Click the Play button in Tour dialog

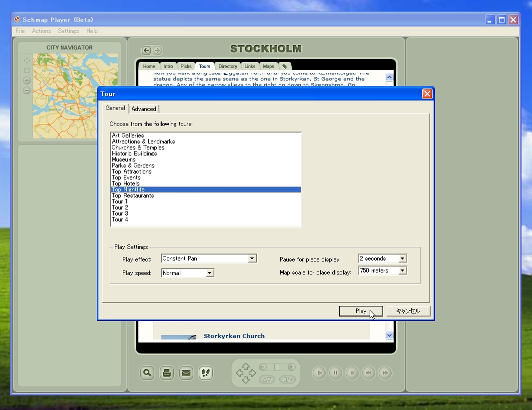click(361, 311)
